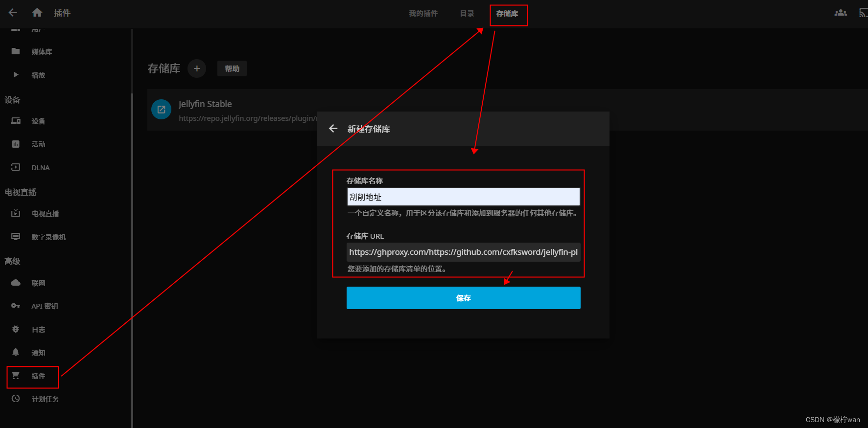Click the API key icon

click(16, 306)
